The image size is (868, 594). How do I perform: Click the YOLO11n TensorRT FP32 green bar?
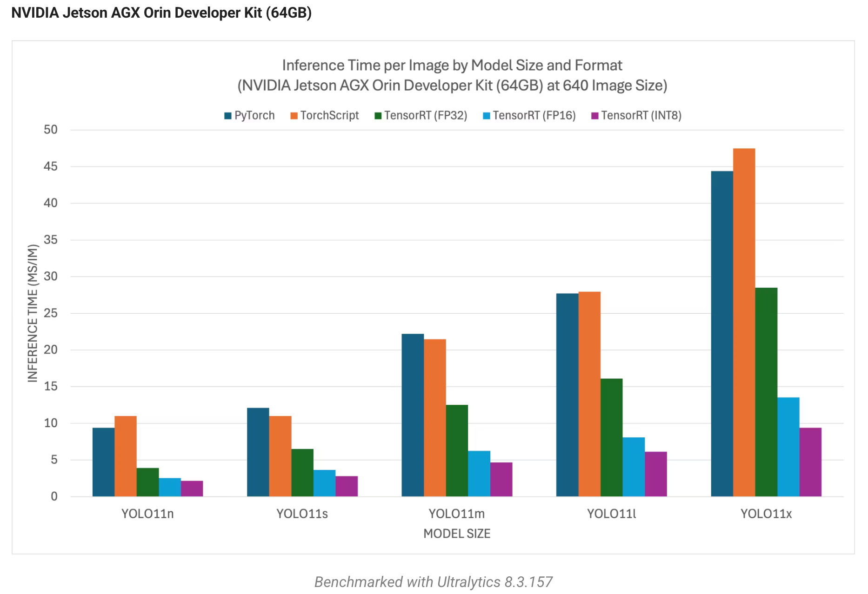coord(148,482)
